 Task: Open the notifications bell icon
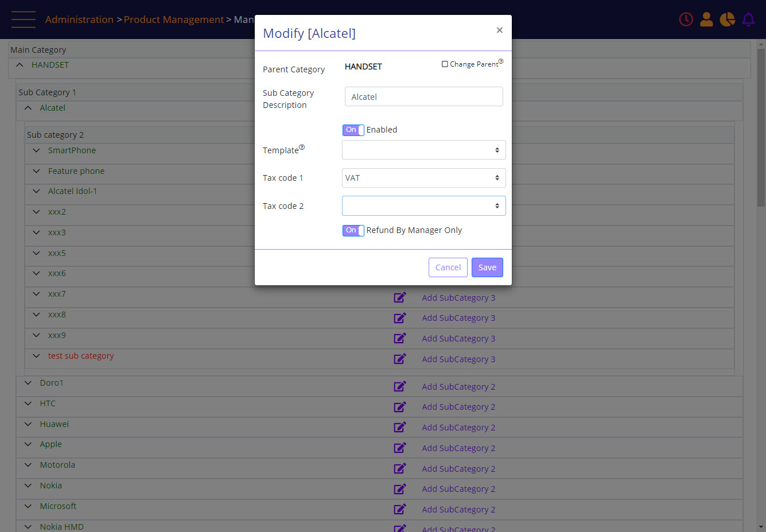point(748,20)
